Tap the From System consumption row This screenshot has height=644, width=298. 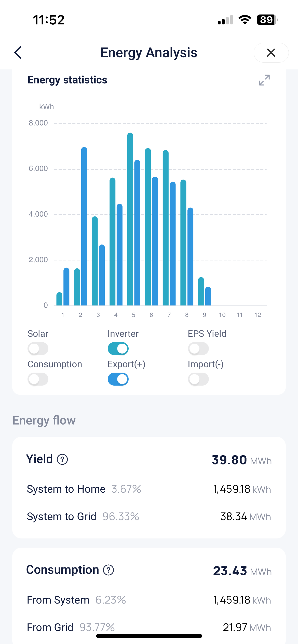pyautogui.click(x=149, y=600)
